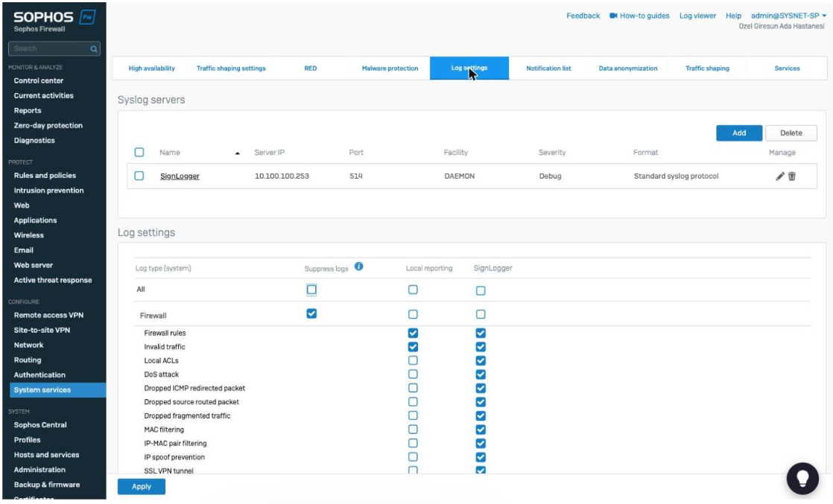The width and height of the screenshot is (833, 504).
Task: Click the search magnifier icon in sidebar
Action: pos(94,49)
